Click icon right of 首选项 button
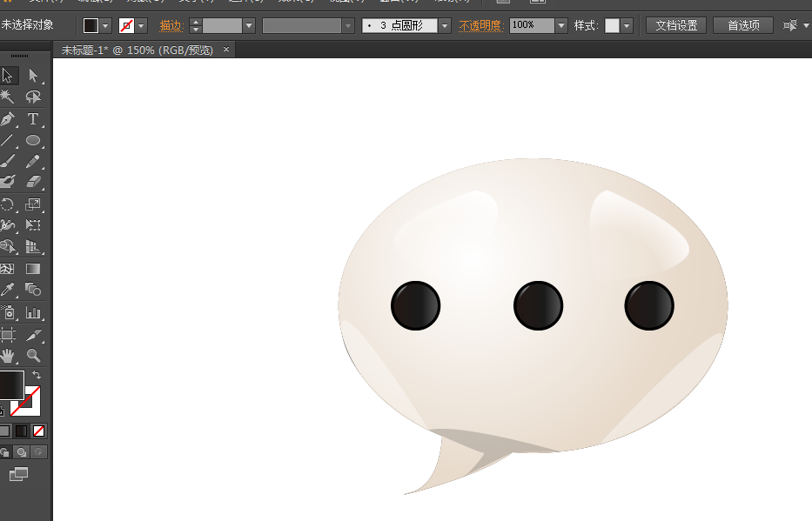 789,25
